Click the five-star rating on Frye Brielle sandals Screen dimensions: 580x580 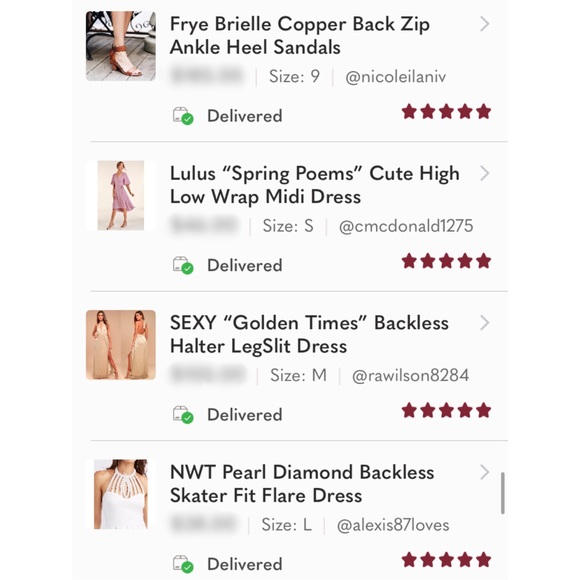point(446,111)
